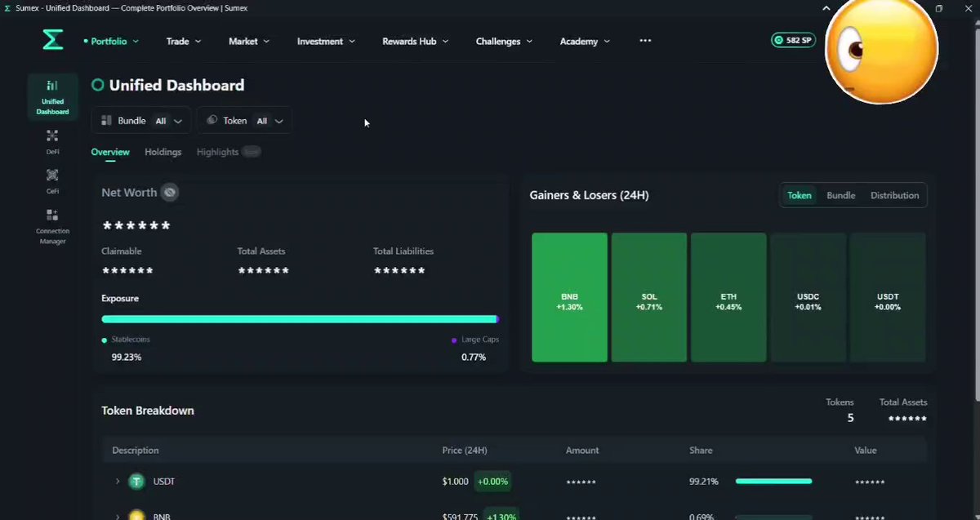Expand the USDT token row chevron
980x520 pixels.
tap(118, 482)
